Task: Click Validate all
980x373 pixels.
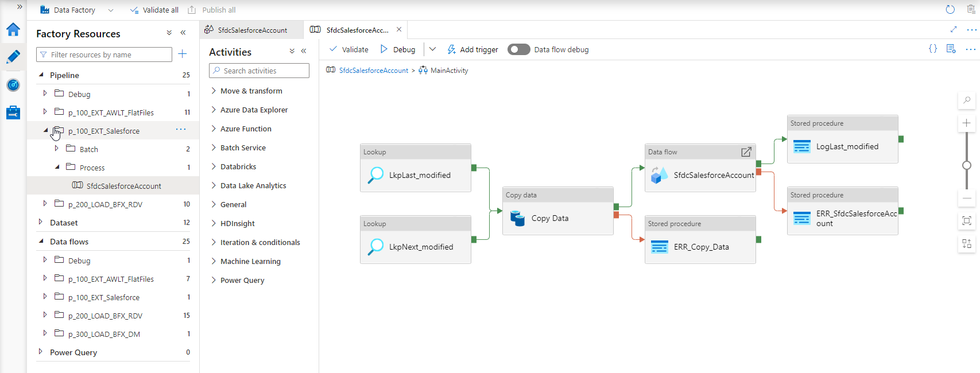Action: [154, 10]
